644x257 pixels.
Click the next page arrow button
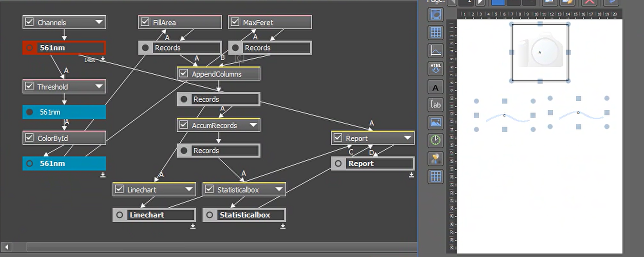click(x=481, y=3)
